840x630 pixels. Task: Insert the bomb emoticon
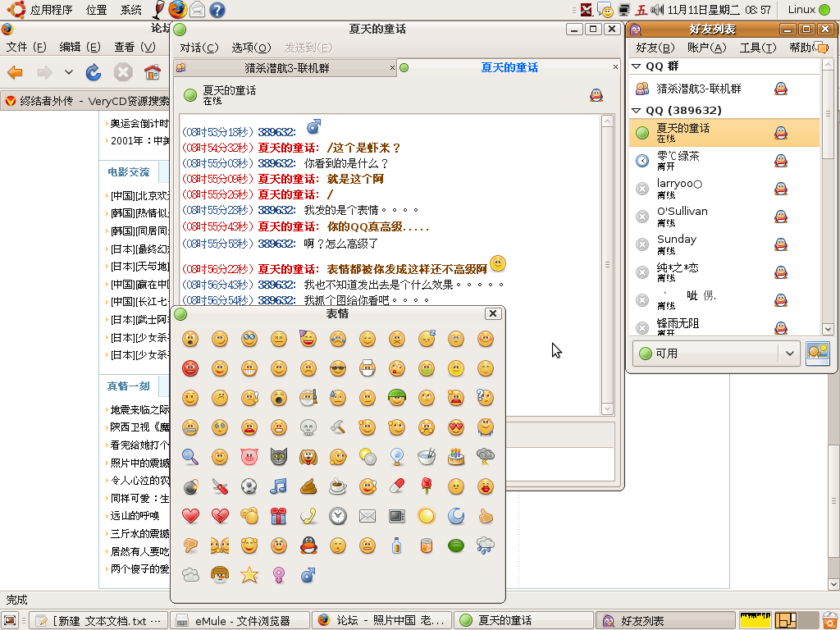[x=190, y=486]
